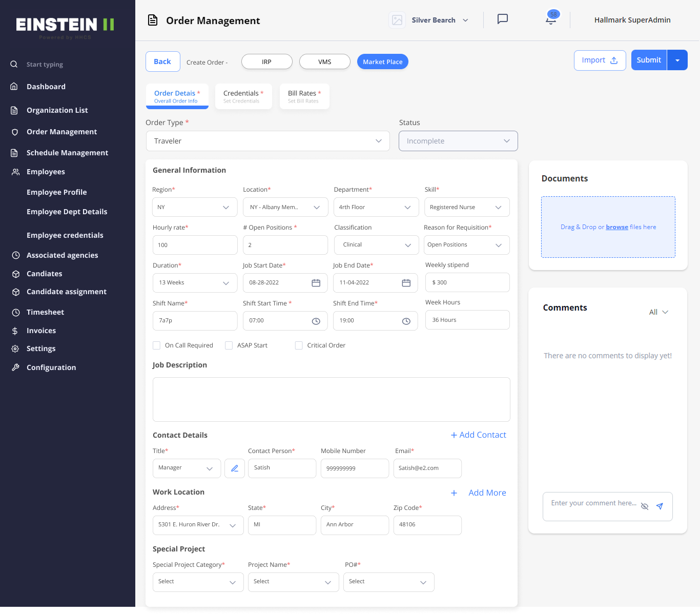
Task: Open the chat messages icon
Action: [502, 19]
